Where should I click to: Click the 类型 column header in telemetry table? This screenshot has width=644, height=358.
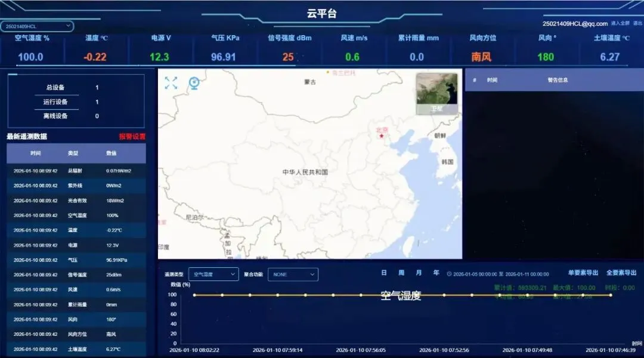(x=73, y=153)
